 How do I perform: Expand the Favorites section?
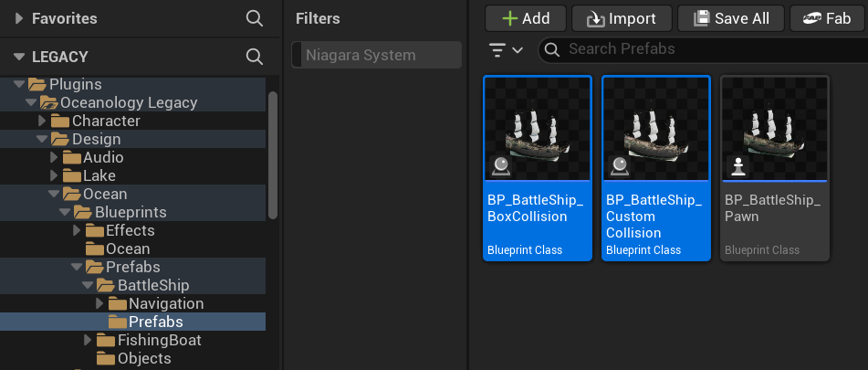point(19,18)
